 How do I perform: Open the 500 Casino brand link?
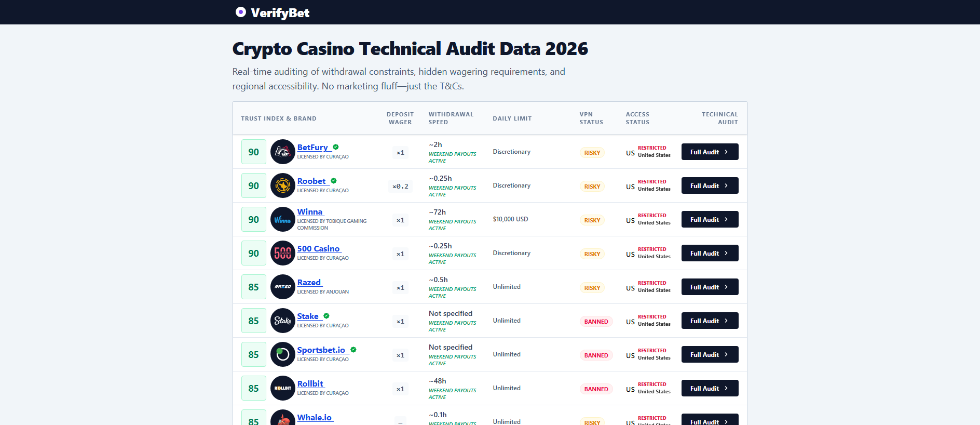pyautogui.click(x=319, y=249)
